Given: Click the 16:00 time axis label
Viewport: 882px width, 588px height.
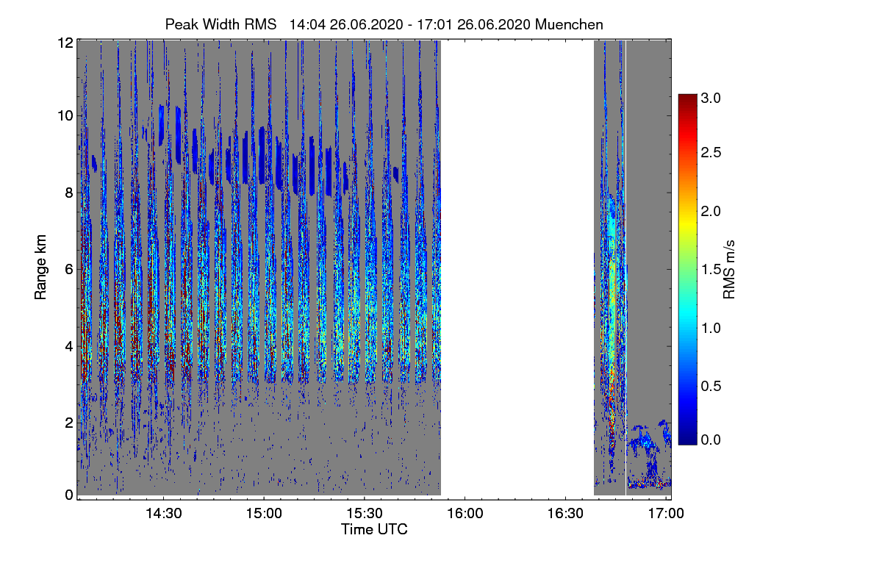Looking at the screenshot, I should point(465,514).
